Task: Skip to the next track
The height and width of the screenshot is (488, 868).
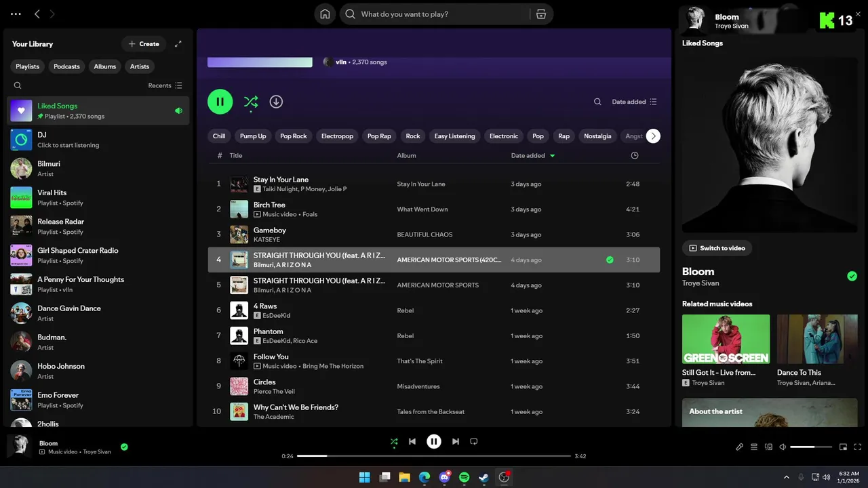Action: 456,441
